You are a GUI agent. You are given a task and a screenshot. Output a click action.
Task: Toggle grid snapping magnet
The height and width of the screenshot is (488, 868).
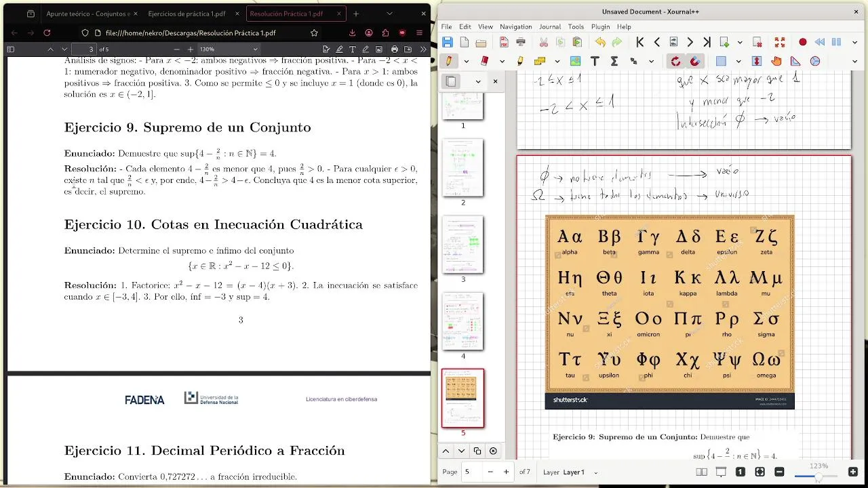point(695,61)
